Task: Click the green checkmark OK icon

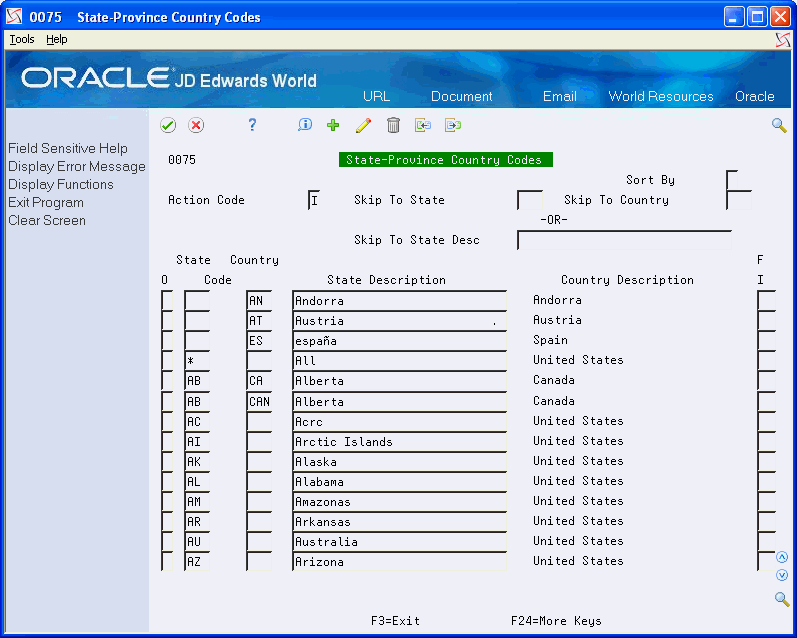Action: click(168, 125)
